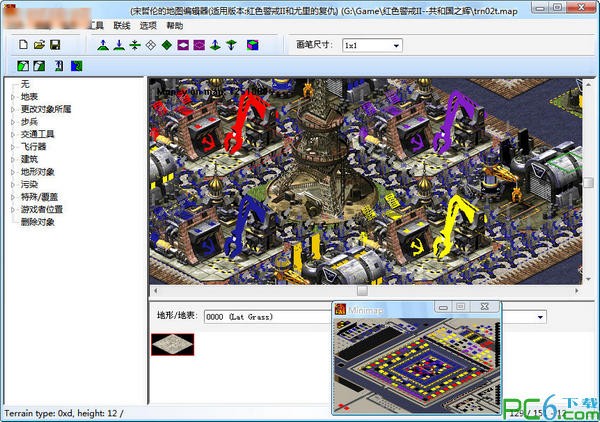Image resolution: width=600 pixels, height=422 pixels.
Task: Click the 3D cube icon in the toolbar
Action: 251,45
